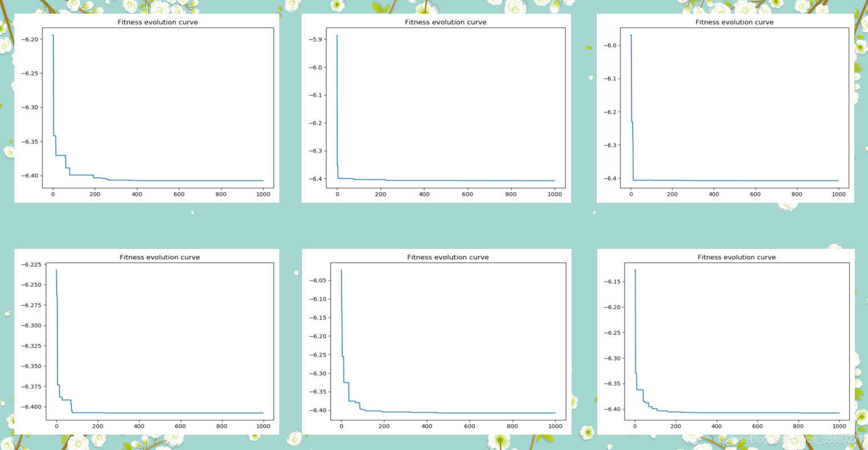Click the -6.400 y-axis tick label
868x450 pixels.
click(x=31, y=407)
